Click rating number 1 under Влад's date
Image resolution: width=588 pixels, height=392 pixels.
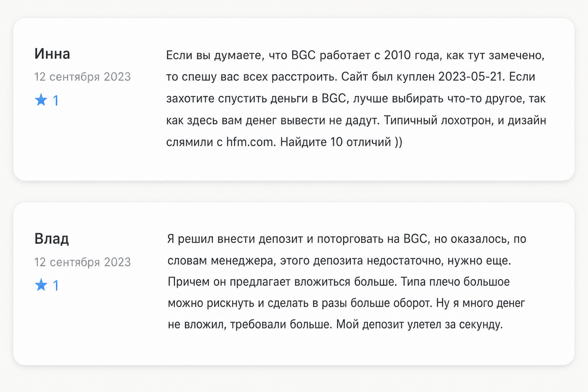pos(56,286)
